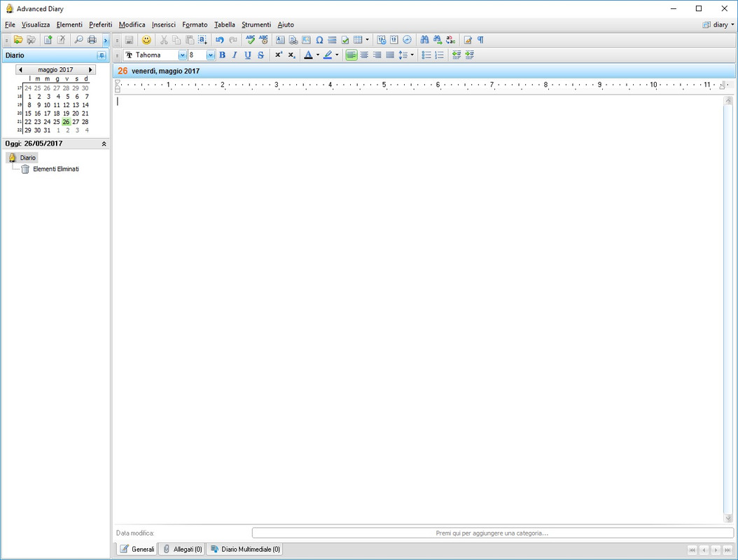
Task: Collapse the Oggi 26/05/2017 section
Action: 104,144
